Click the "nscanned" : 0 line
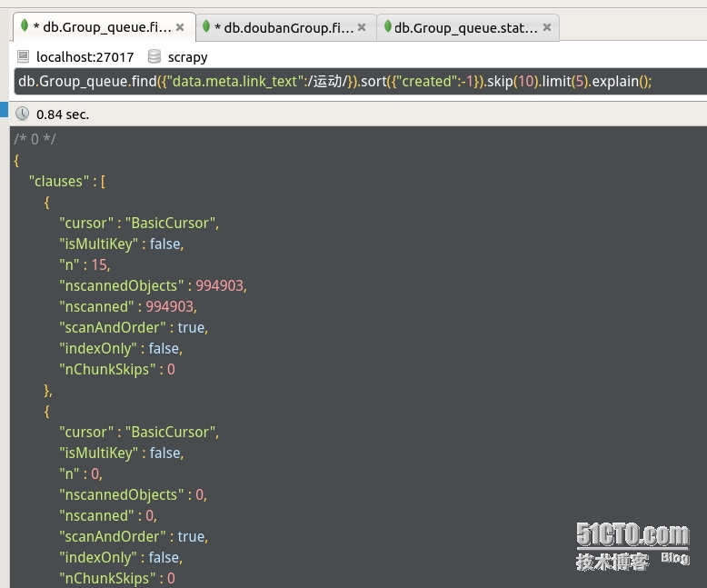 point(108,516)
